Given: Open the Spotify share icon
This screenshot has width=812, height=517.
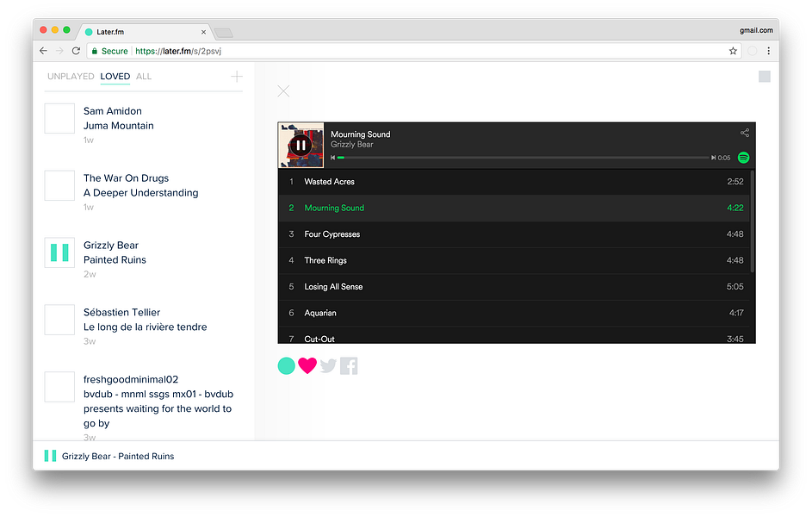Looking at the screenshot, I should [x=744, y=133].
